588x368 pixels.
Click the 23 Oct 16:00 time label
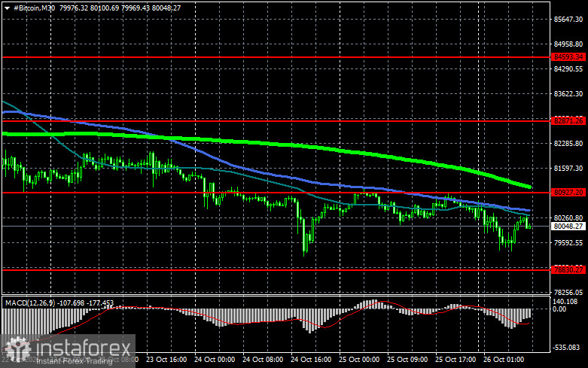(x=166, y=360)
